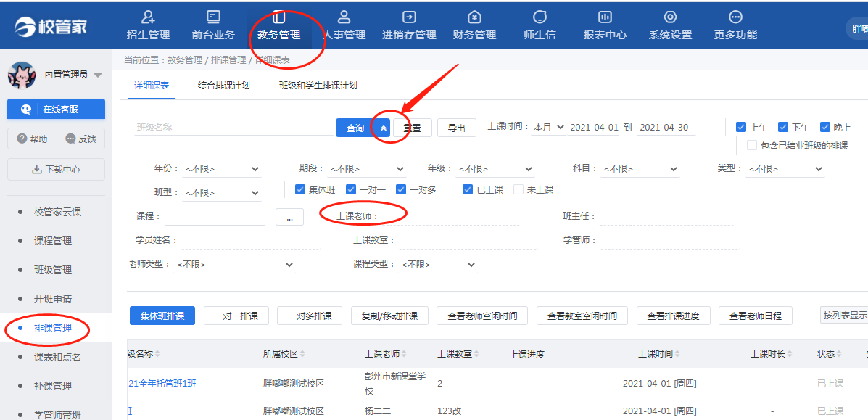Screen dimensions: 868x420
Task: Open 更多功能 ellipsis icon
Action: pyautogui.click(x=736, y=17)
